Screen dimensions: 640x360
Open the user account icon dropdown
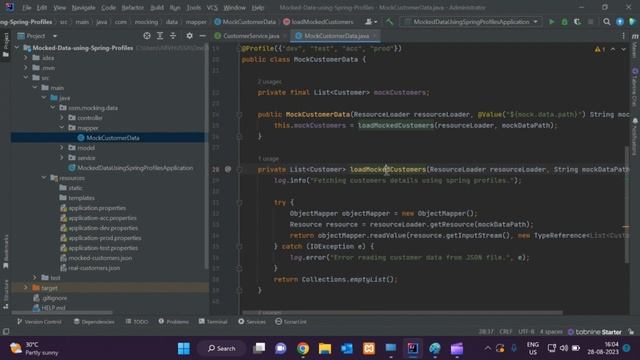click(x=371, y=22)
